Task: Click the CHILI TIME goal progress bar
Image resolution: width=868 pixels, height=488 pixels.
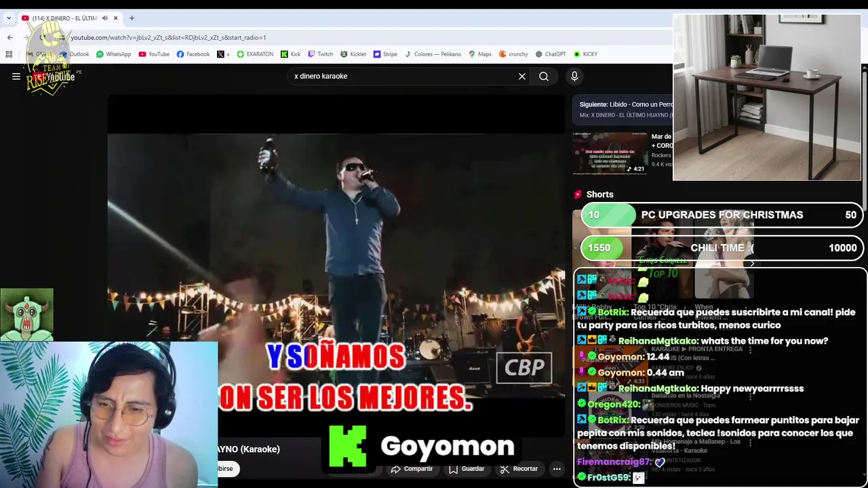Action: 722,248
